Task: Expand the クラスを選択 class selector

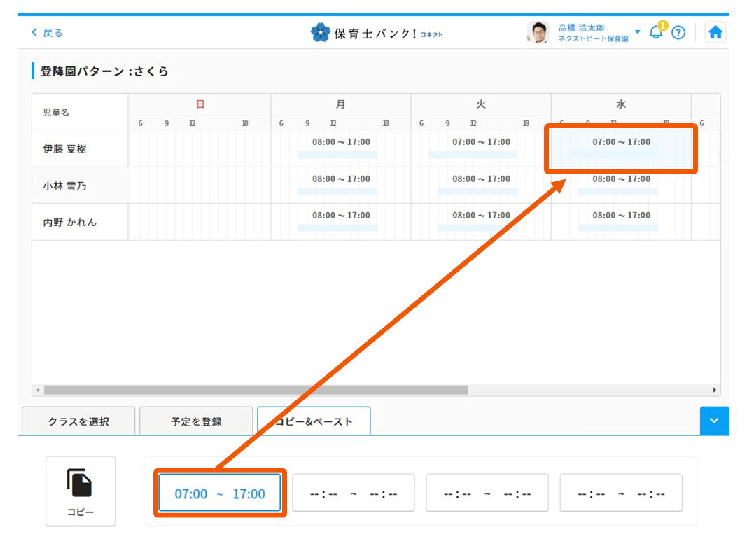Action: (78, 421)
